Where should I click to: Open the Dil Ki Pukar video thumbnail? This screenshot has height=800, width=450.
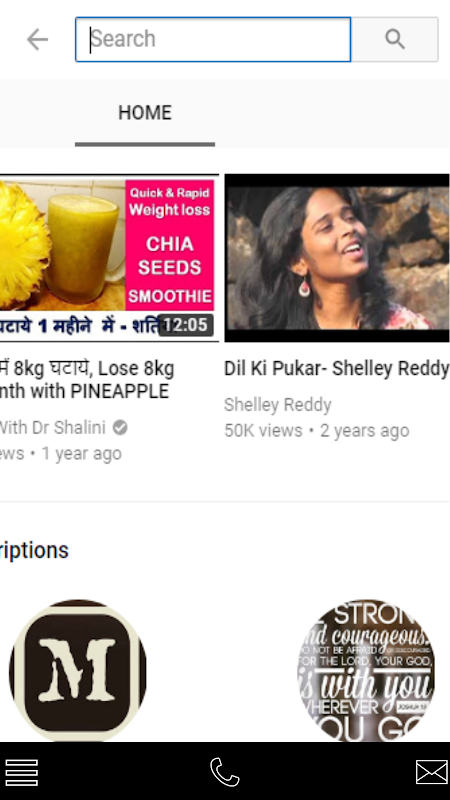[337, 258]
